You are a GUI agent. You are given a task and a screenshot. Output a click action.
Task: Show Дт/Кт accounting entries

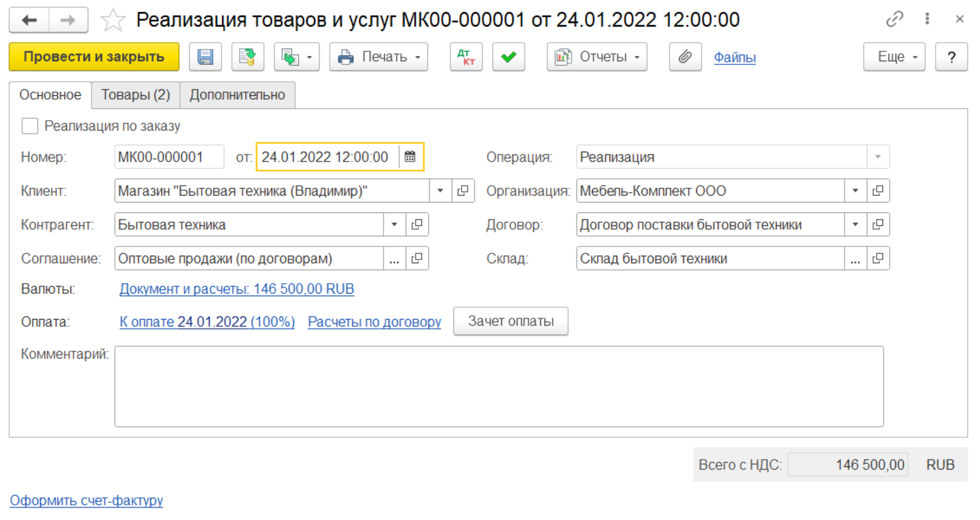(x=466, y=57)
